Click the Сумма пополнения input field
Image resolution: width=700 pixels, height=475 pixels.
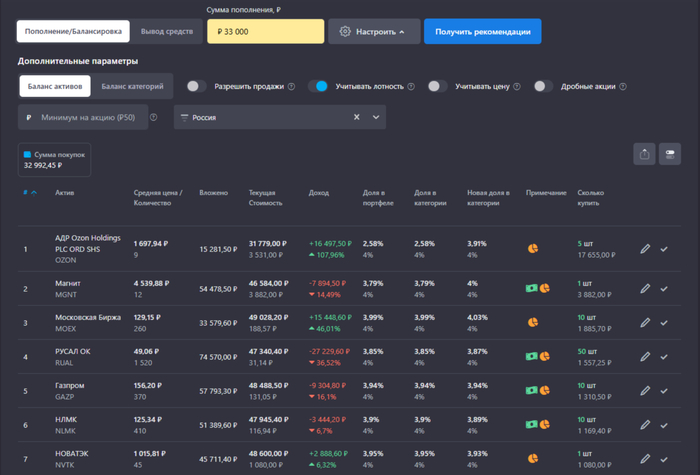click(265, 32)
